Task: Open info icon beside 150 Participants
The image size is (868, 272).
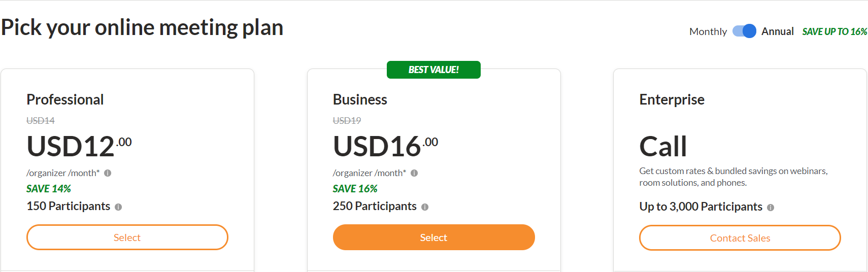Action: (118, 207)
